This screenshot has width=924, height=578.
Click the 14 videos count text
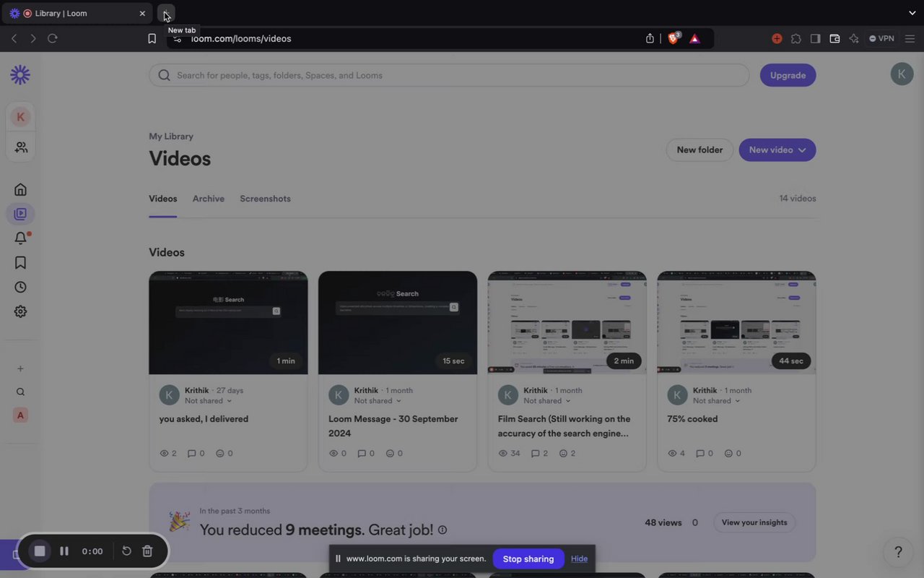click(798, 199)
